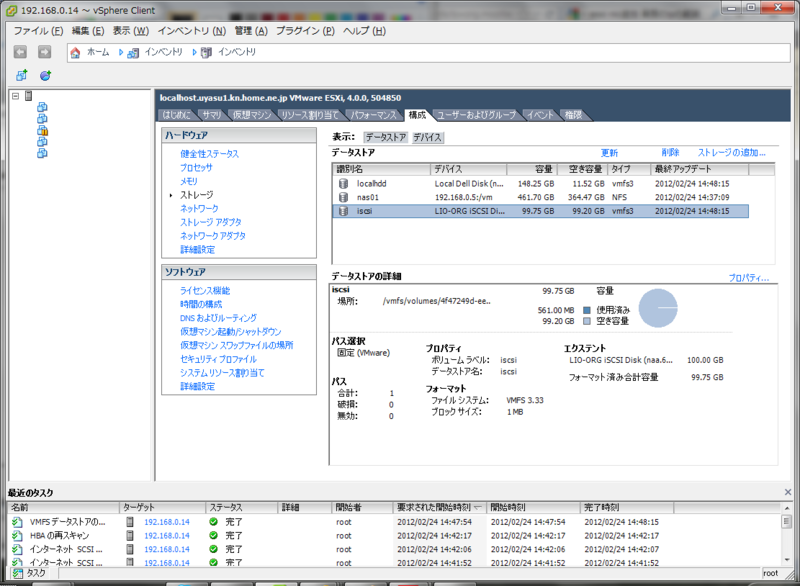This screenshot has height=586, width=800.
Task: Click the host icon in VMFS task target
Action: [130, 522]
